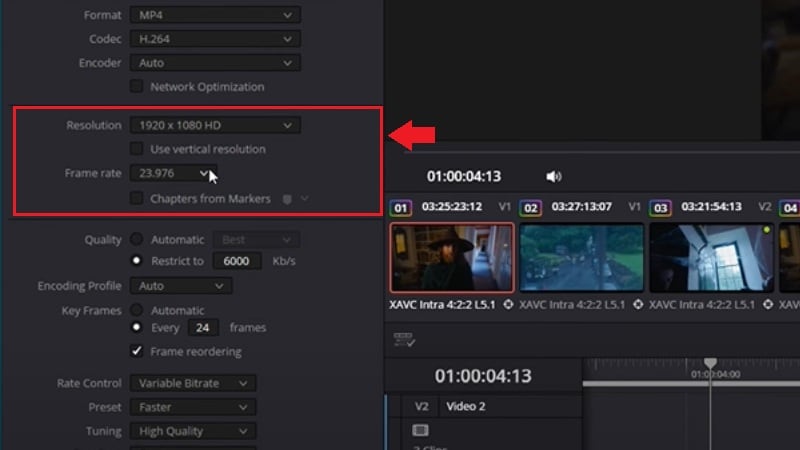Screen dimensions: 800x450
Task: Enable Chapters from Markers checkbox
Action: 136,198
